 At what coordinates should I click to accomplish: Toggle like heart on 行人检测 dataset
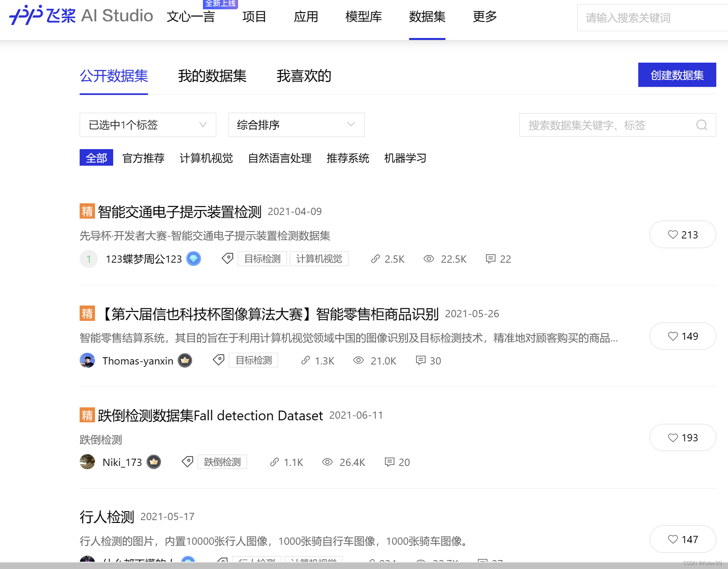pyautogui.click(x=683, y=539)
